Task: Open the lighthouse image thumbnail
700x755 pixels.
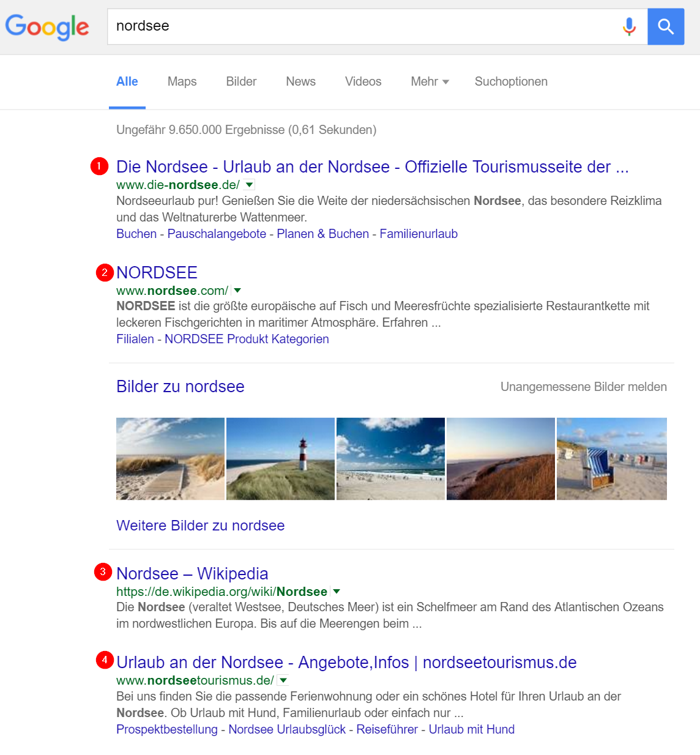Action: click(280, 459)
